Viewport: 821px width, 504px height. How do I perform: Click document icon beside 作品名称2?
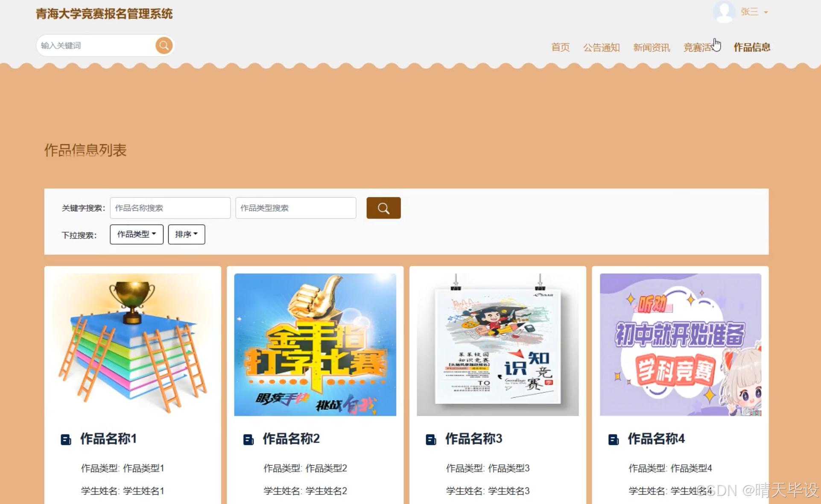pos(248,439)
